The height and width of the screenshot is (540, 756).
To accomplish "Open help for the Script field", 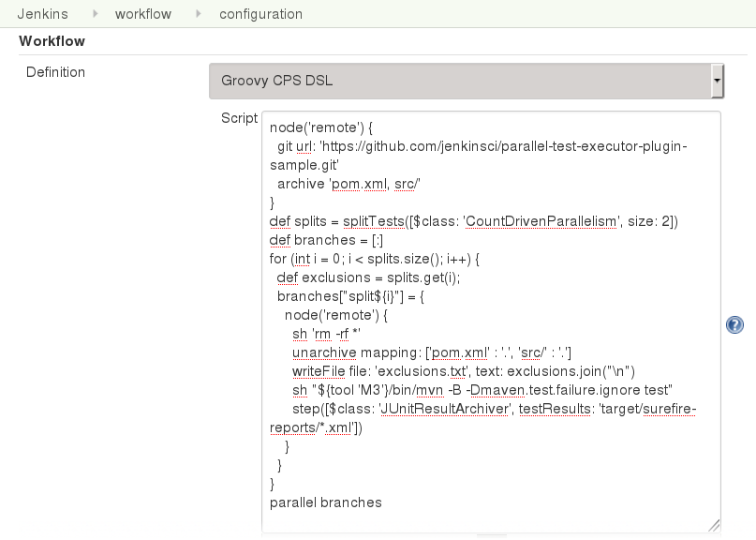I will (734, 325).
